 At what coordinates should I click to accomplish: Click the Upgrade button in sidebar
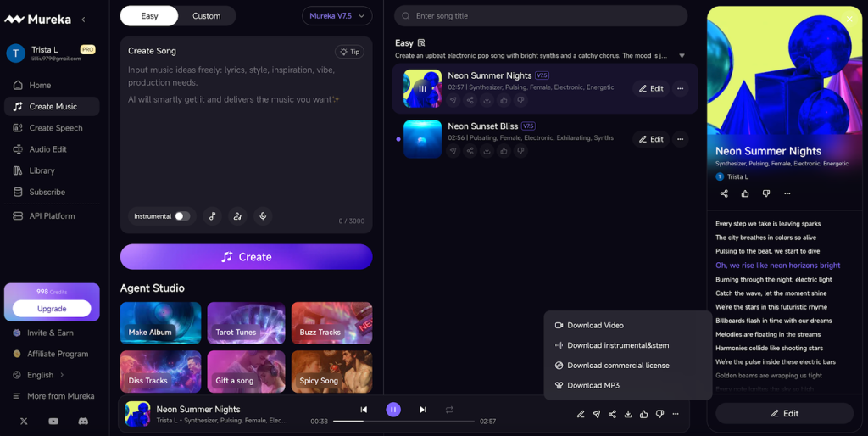tap(52, 308)
